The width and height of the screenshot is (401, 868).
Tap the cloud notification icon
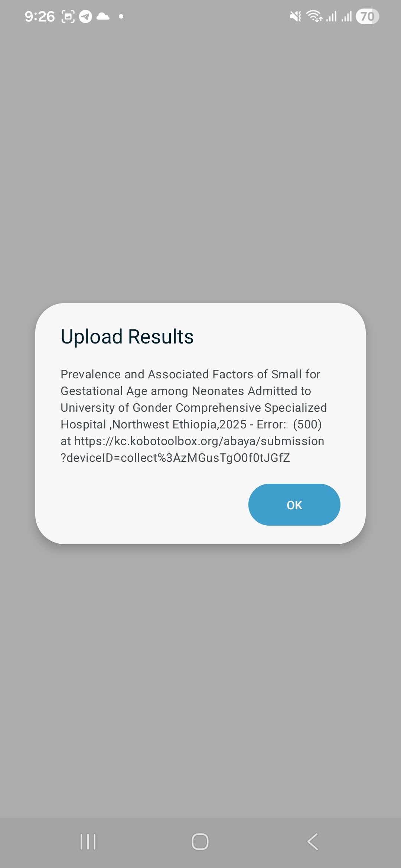pos(103,16)
